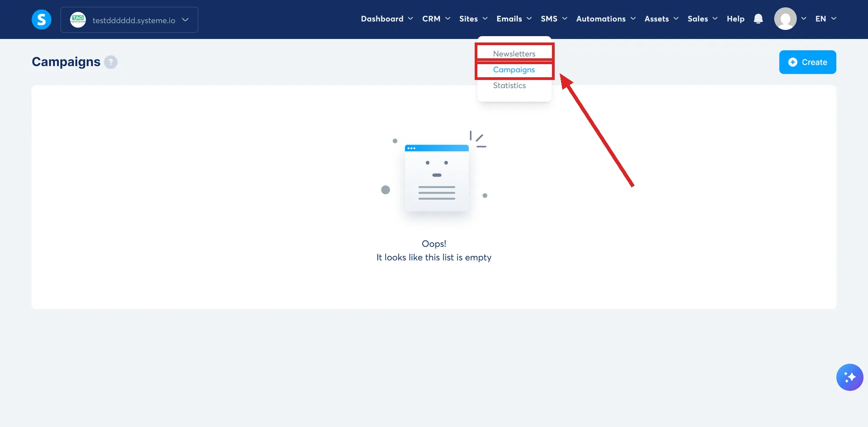Expand the CRM menu

(436, 19)
